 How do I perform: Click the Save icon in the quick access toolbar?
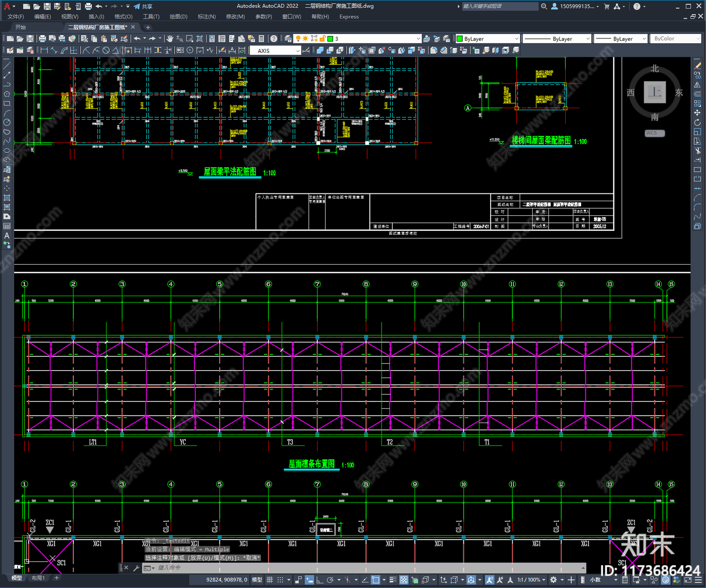(47, 6)
